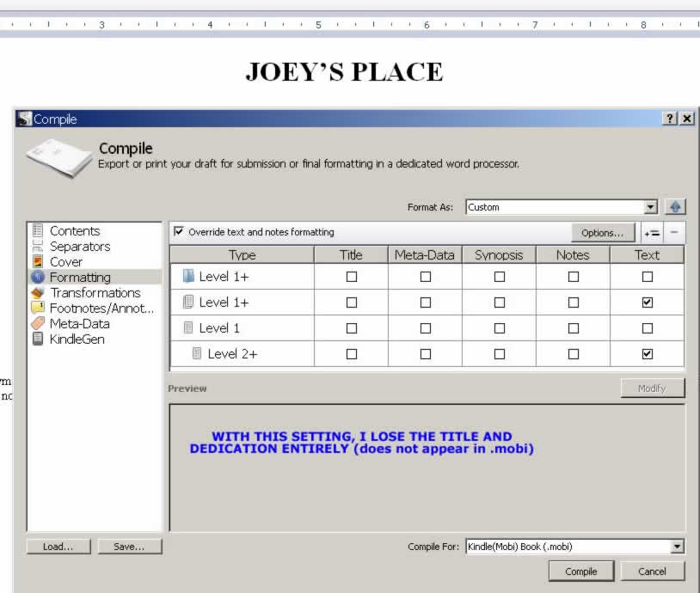Open the Separators section icon
The image size is (700, 593).
coord(38,246)
